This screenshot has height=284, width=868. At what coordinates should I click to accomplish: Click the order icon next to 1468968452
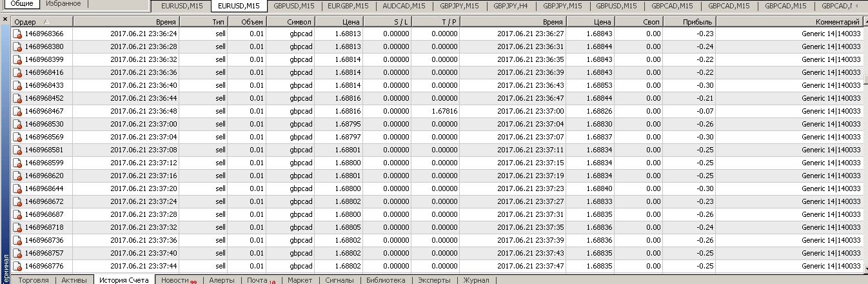(17, 98)
